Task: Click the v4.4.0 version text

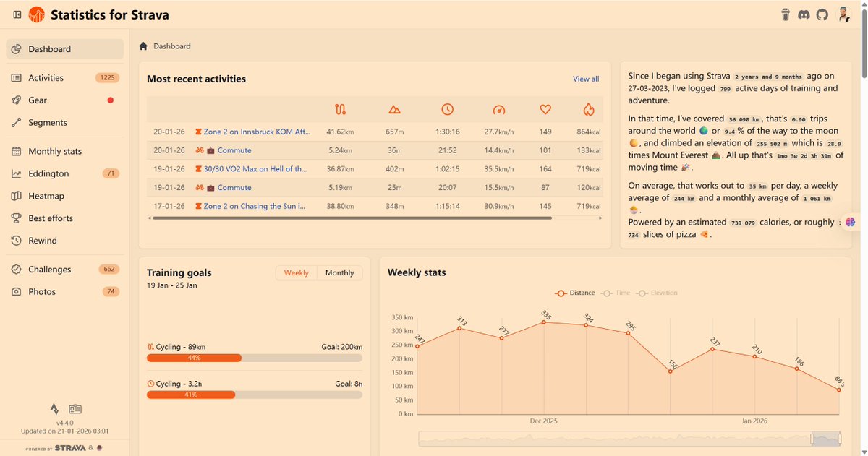Action: click(x=65, y=423)
